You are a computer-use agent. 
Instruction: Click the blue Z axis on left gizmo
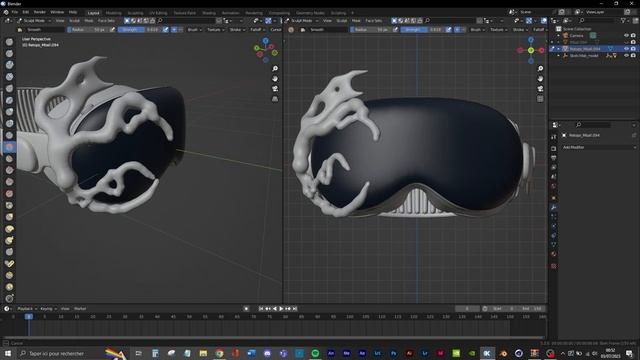click(x=266, y=40)
